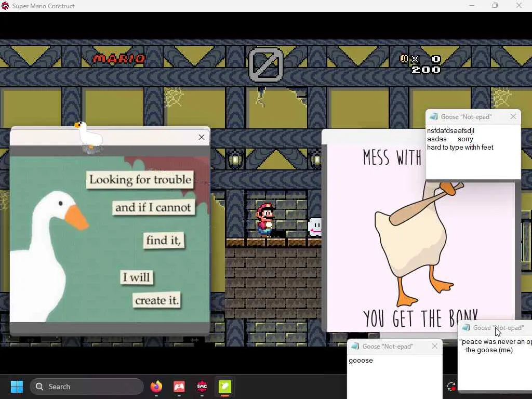
Task: Click the coin counter icon in HUD
Action: click(x=404, y=59)
